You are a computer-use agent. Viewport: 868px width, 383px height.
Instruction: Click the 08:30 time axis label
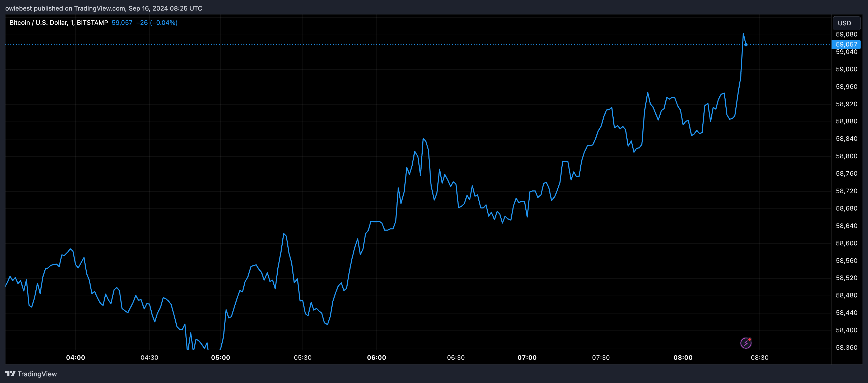[759, 357]
